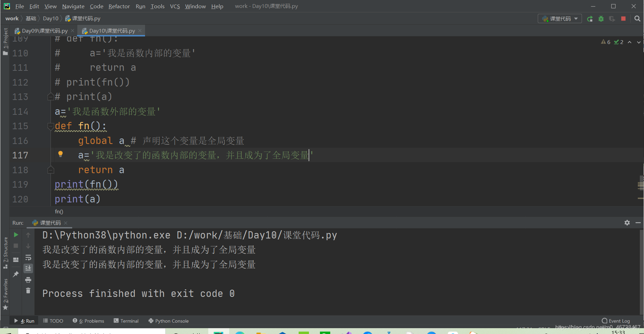644x334 pixels.
Task: Stop the running process via red square
Action: (x=623, y=19)
